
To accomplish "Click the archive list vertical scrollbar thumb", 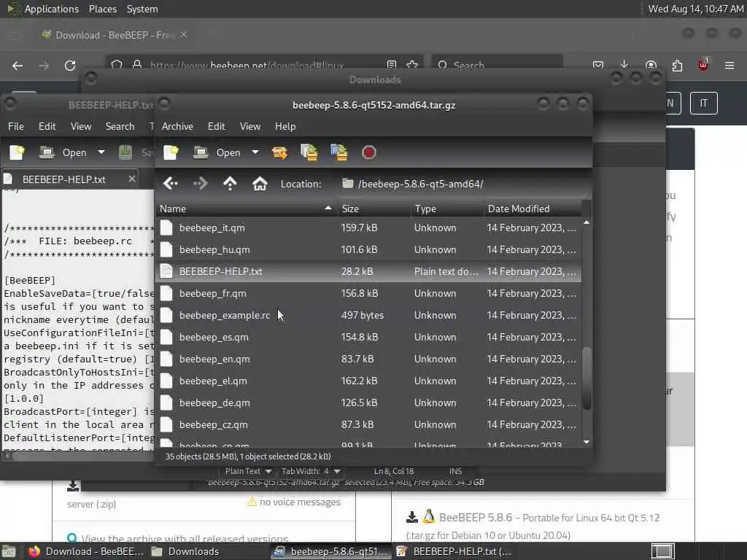I will tap(587, 378).
